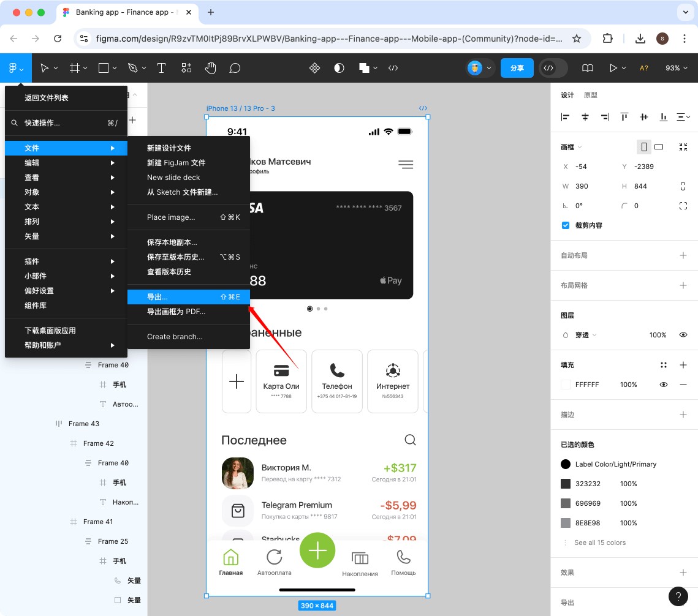Image resolution: width=698 pixels, height=616 pixels.
Task: Choose 导出… from the file menu
Action: pos(184,296)
